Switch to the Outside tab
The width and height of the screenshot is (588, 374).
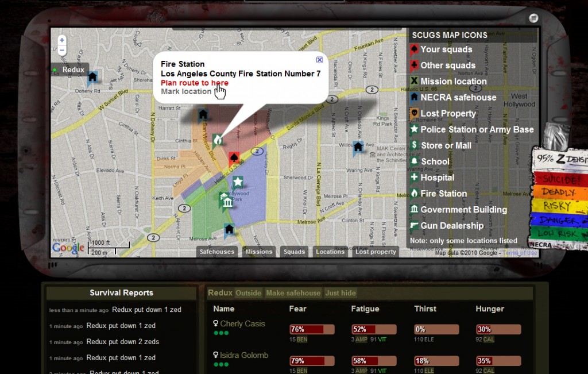coord(248,293)
